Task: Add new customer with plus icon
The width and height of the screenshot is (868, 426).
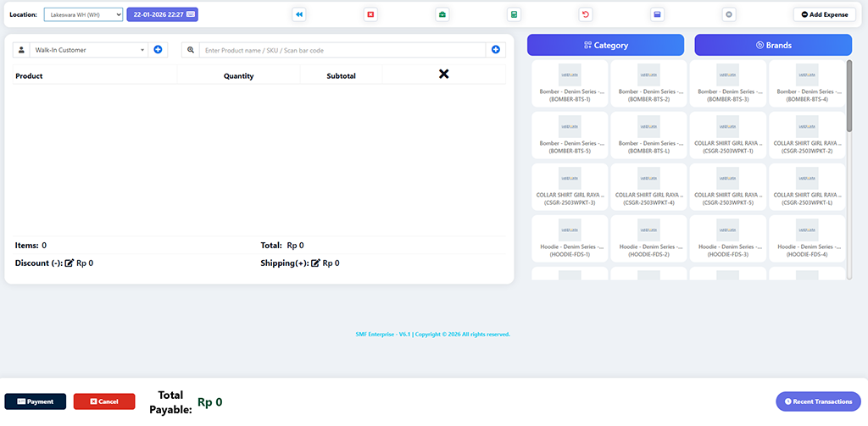Action: [x=158, y=50]
